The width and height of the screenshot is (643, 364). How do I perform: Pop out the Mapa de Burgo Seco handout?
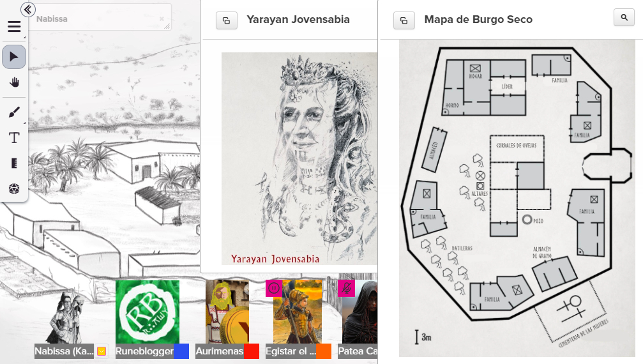(404, 20)
